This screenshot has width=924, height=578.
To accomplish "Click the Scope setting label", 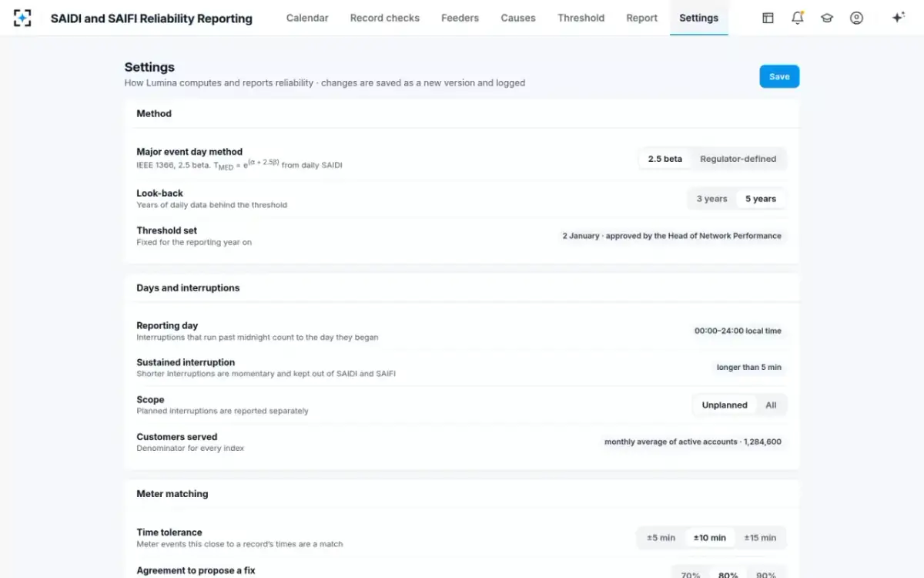I will [150, 400].
